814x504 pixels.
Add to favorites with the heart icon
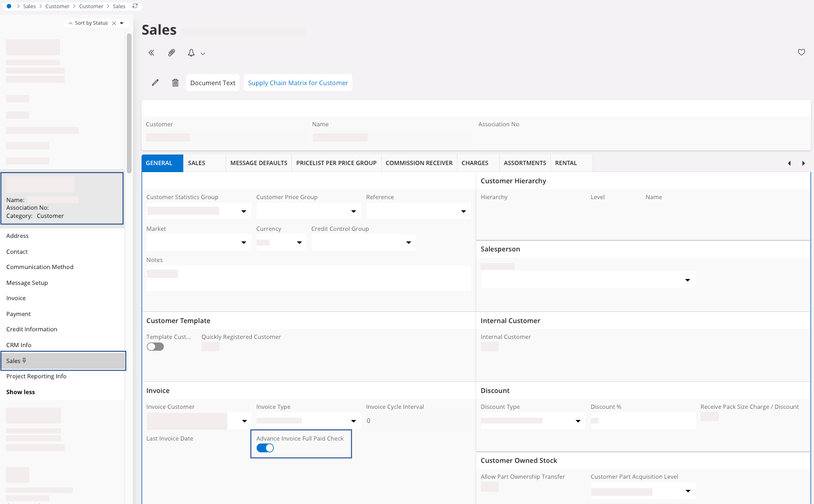801,52
